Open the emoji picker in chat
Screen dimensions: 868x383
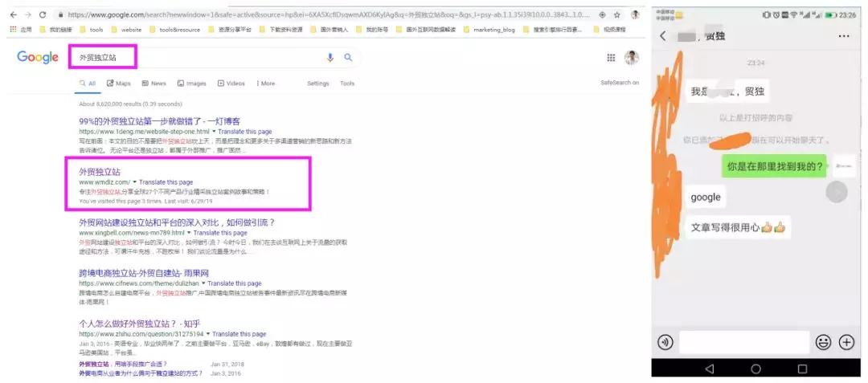click(x=824, y=342)
